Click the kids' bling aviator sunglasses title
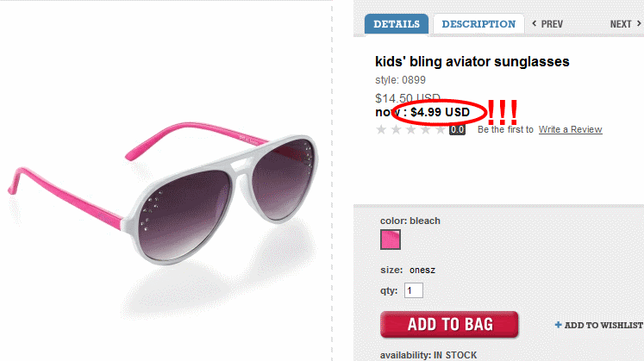Viewport: 644px width, 361px height. pyautogui.click(x=472, y=62)
